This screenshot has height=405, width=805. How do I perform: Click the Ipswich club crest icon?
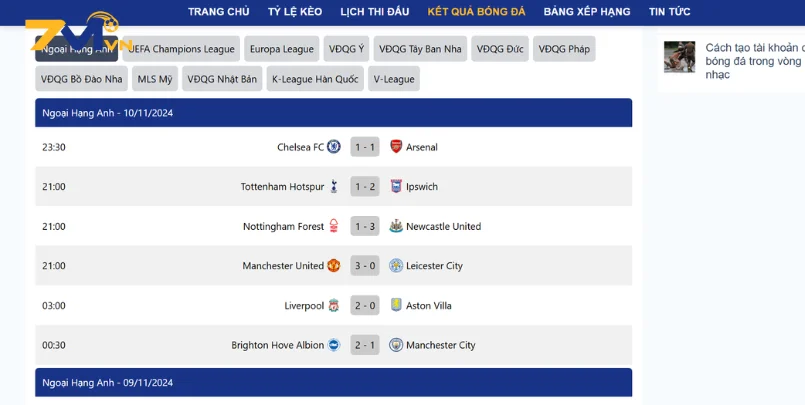pos(396,187)
